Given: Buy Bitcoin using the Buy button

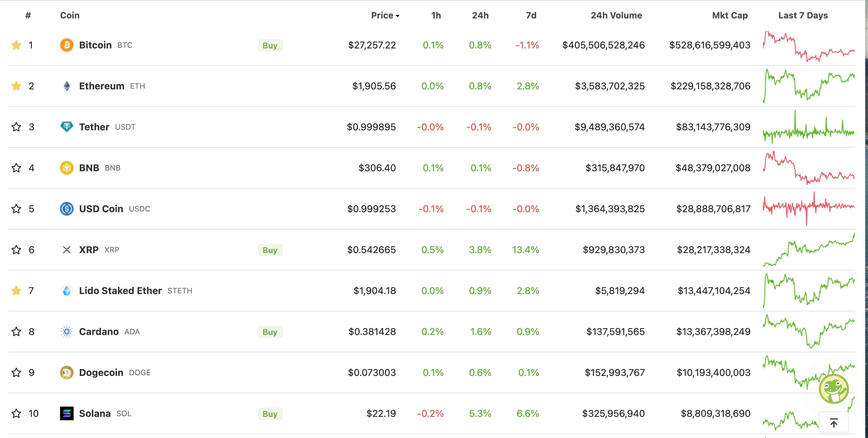Looking at the screenshot, I should (270, 45).
